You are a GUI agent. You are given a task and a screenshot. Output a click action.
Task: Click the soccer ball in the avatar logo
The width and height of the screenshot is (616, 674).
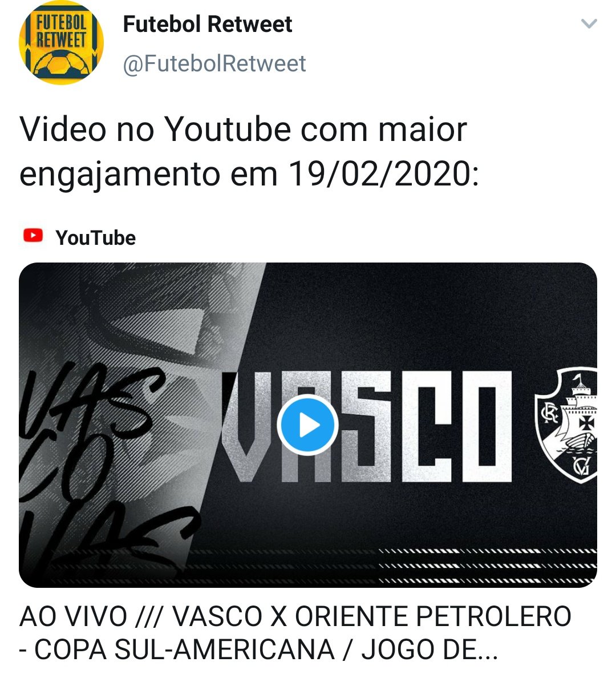pyautogui.click(x=62, y=63)
